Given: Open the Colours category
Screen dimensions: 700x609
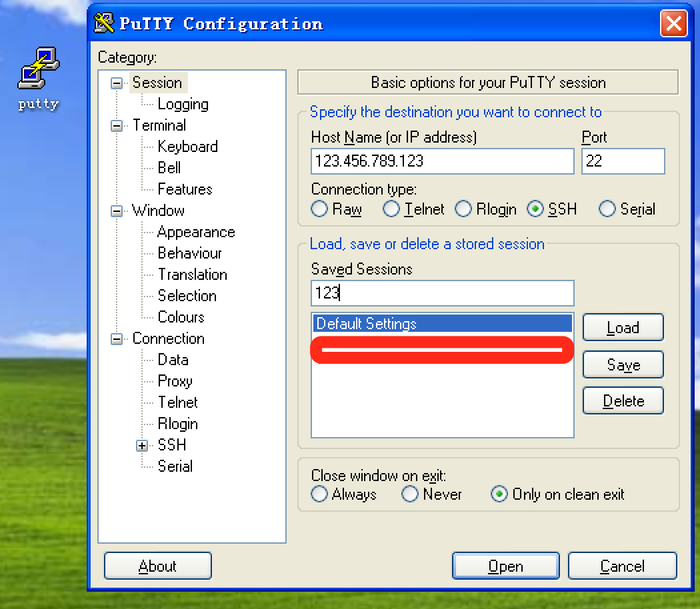Looking at the screenshot, I should (181, 316).
